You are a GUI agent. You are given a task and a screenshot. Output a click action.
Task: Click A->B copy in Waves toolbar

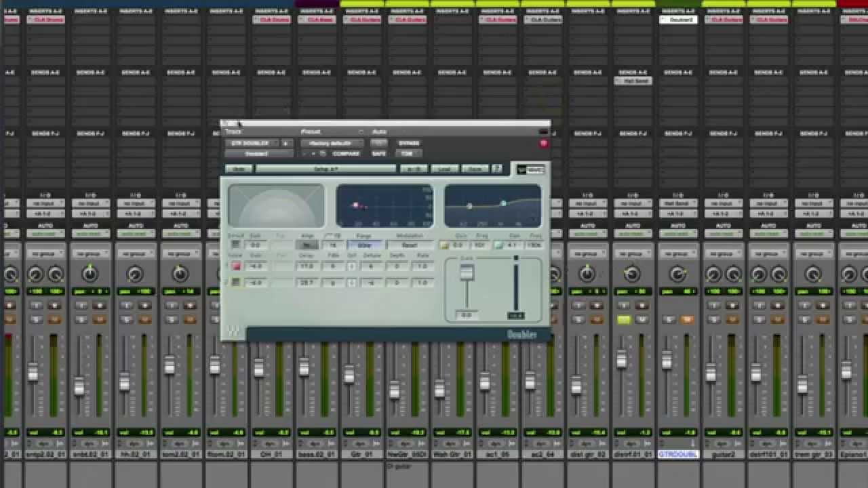pos(414,169)
